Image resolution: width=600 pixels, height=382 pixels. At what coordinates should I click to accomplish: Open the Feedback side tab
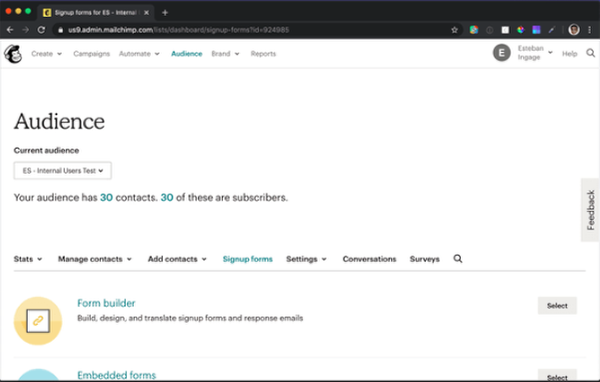[x=590, y=210]
